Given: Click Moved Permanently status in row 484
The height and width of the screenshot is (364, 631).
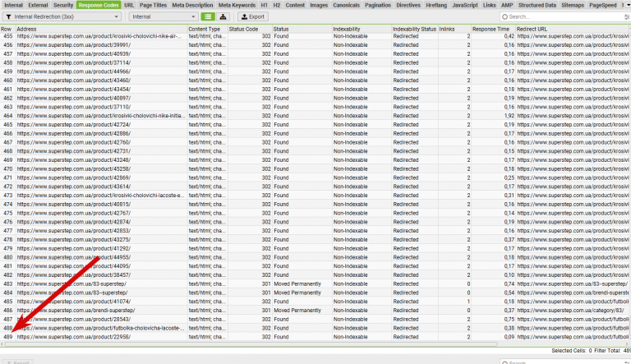Looking at the screenshot, I should point(297,293).
